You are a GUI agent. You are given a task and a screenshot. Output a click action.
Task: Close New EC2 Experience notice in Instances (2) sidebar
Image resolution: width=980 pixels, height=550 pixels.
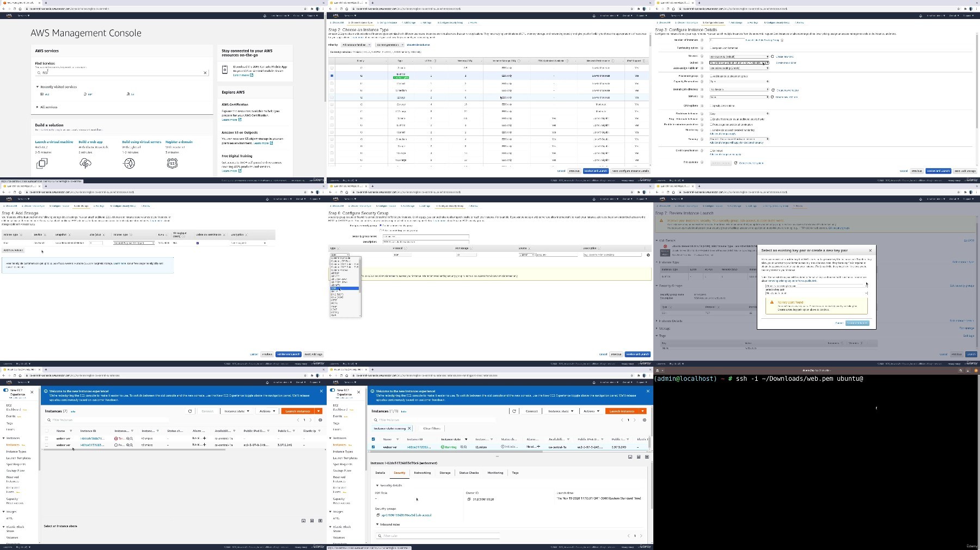click(x=32, y=392)
